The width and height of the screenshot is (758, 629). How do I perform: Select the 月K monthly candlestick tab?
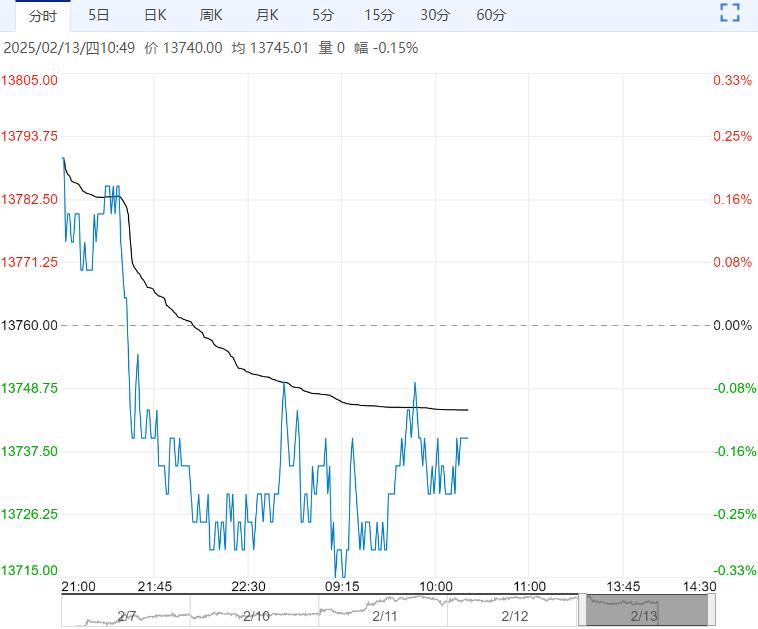tap(267, 15)
